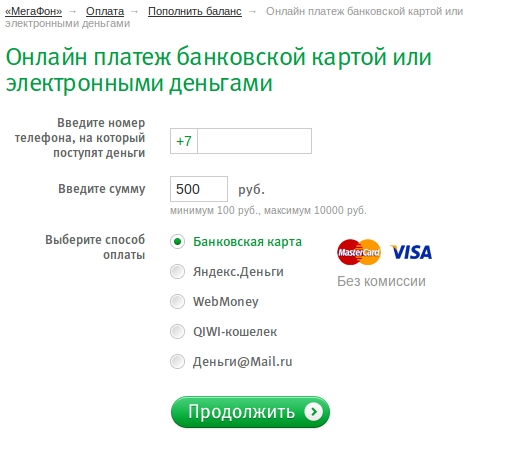
Task: Click the Продолжить button
Action: [250, 412]
